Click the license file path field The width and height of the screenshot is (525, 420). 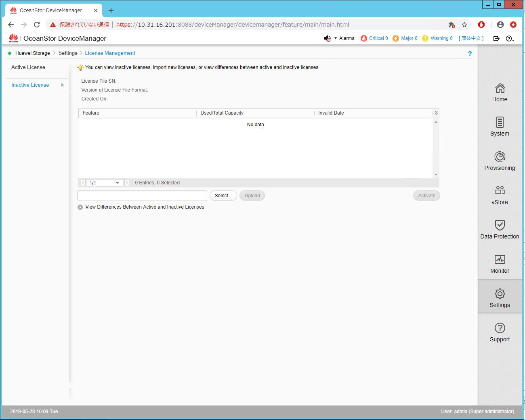142,196
